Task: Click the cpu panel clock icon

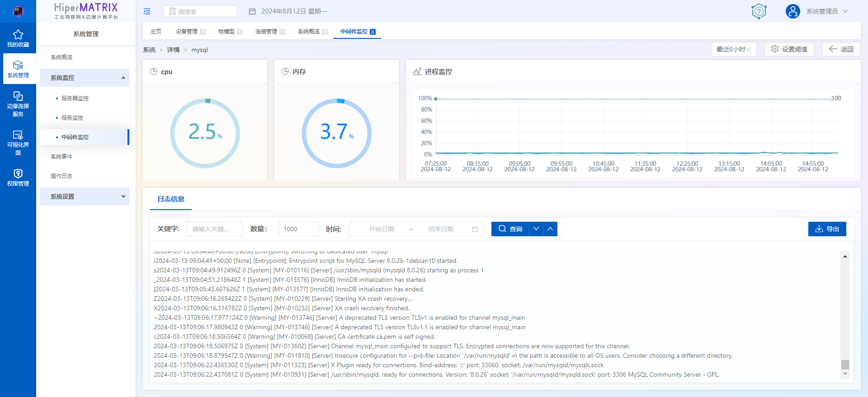Action: (154, 71)
